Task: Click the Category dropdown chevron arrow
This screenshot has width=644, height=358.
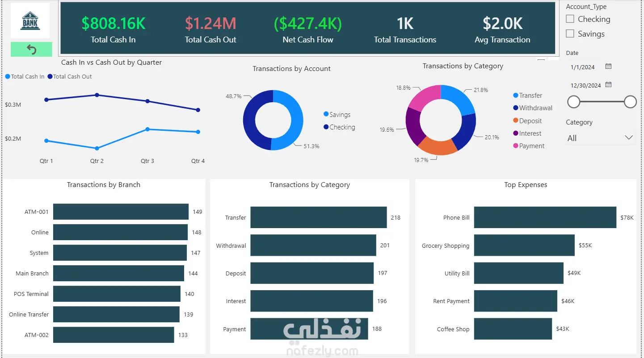Action: coord(629,137)
